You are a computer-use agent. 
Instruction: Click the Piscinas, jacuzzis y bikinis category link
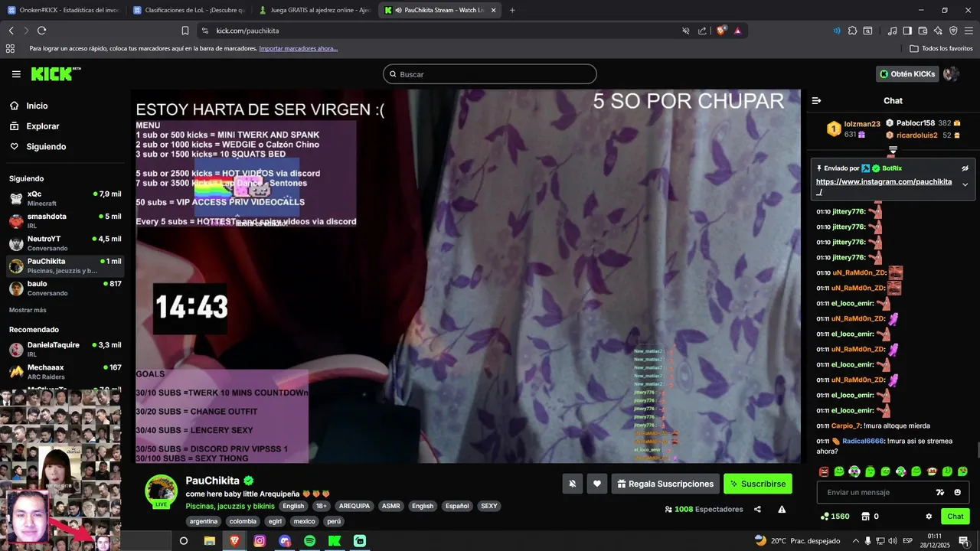(230, 506)
